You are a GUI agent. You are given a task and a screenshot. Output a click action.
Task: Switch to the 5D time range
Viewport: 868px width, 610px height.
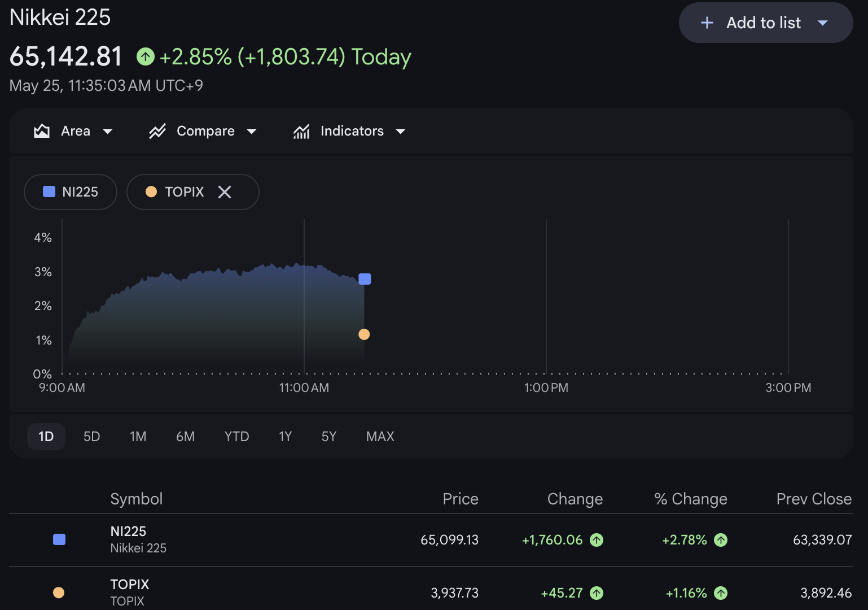tap(91, 437)
